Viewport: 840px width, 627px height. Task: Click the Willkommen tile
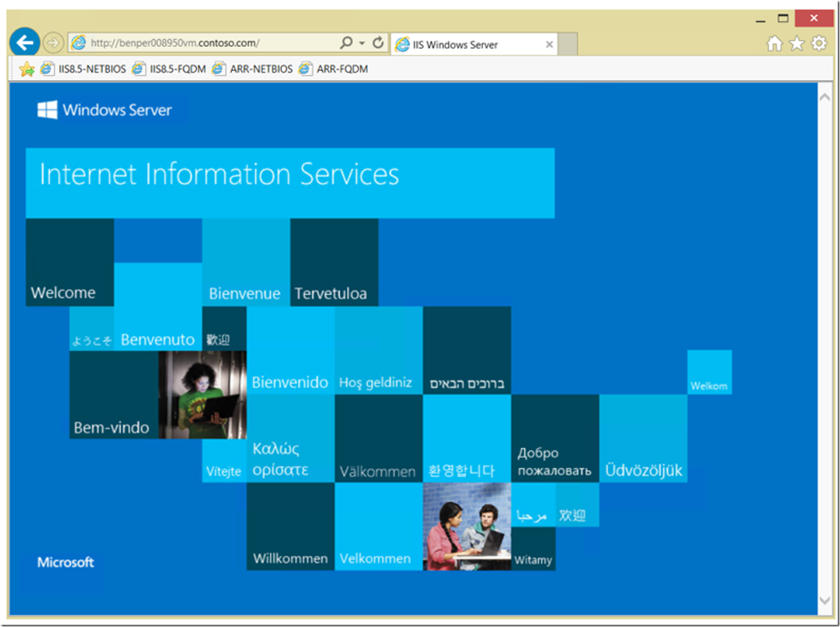click(x=290, y=527)
